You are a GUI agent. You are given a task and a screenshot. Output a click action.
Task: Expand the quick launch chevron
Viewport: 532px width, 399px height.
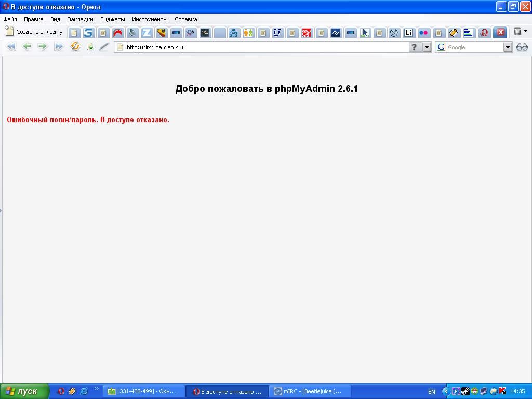coord(96,389)
